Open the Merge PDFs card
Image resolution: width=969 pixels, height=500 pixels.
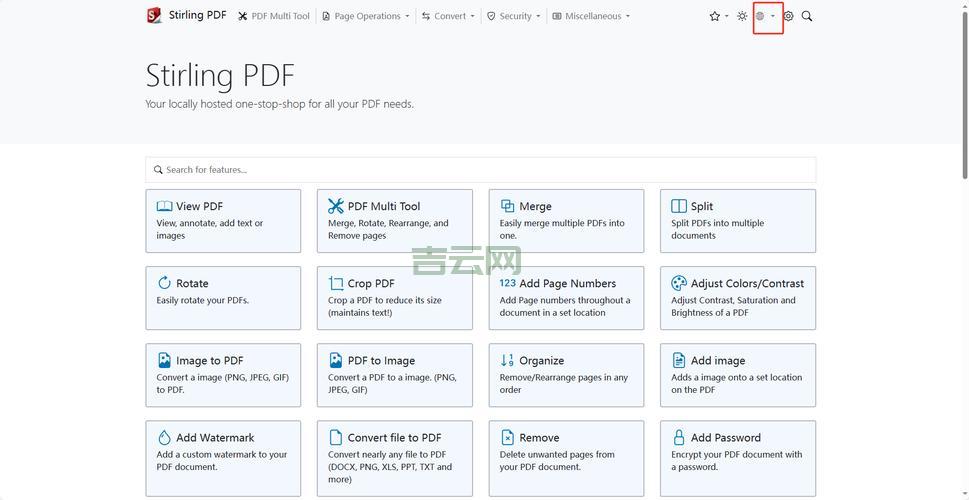point(566,221)
